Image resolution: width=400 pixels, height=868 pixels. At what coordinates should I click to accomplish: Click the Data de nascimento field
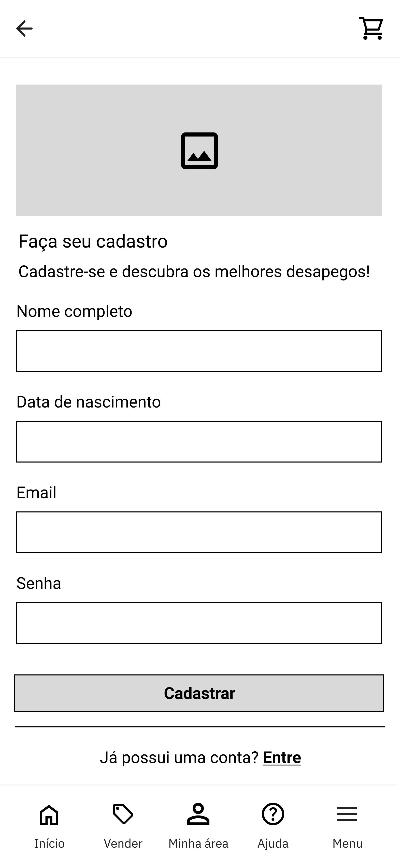(x=199, y=441)
